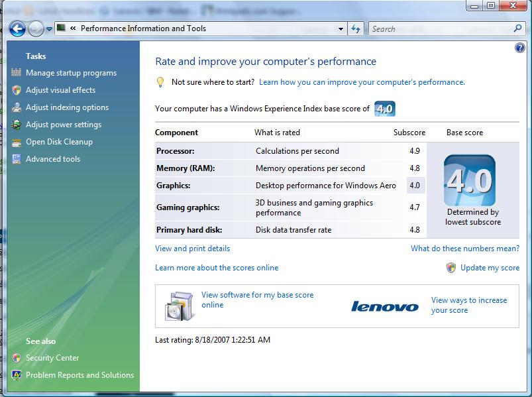Open Adjust visual effects
The height and width of the screenshot is (397, 532).
coord(61,90)
